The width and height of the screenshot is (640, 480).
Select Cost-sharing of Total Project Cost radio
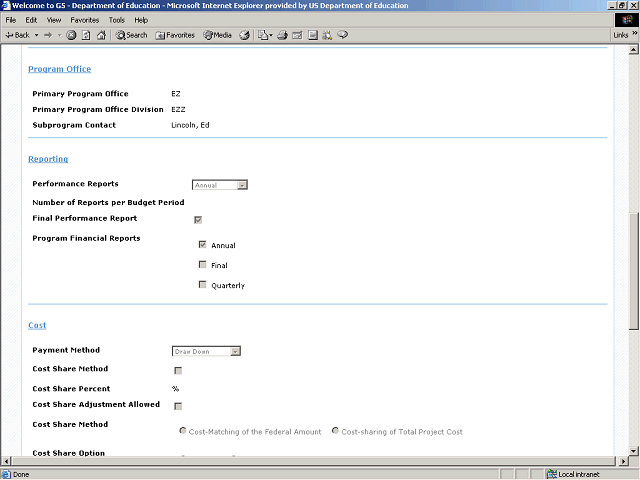(x=335, y=431)
